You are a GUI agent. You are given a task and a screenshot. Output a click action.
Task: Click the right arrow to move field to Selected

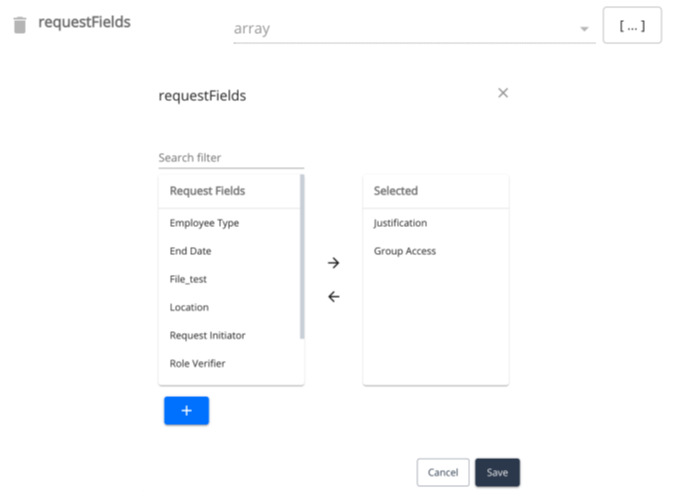point(334,263)
